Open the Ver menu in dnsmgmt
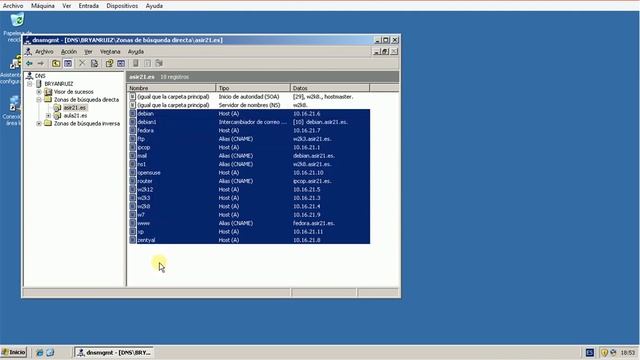640x360 pixels. (88, 52)
